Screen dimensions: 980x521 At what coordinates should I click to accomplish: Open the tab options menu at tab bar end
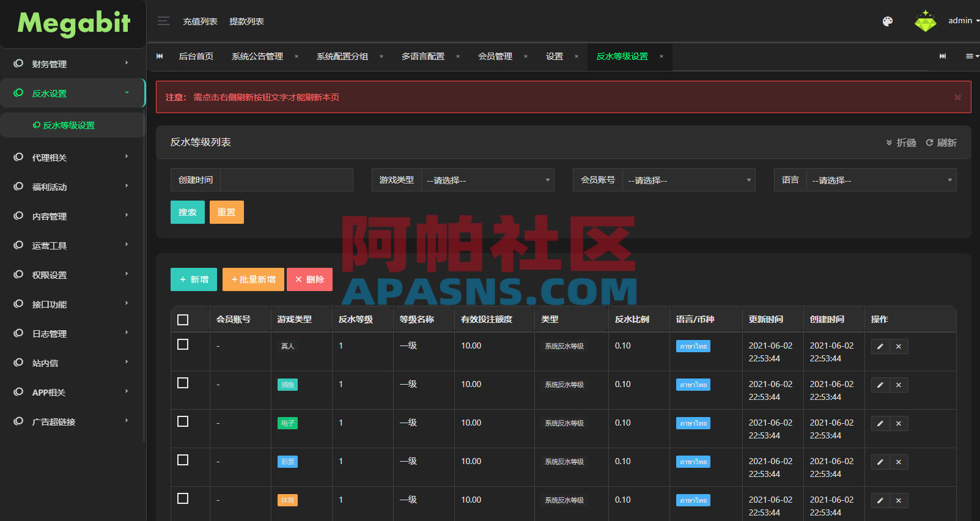[x=972, y=56]
